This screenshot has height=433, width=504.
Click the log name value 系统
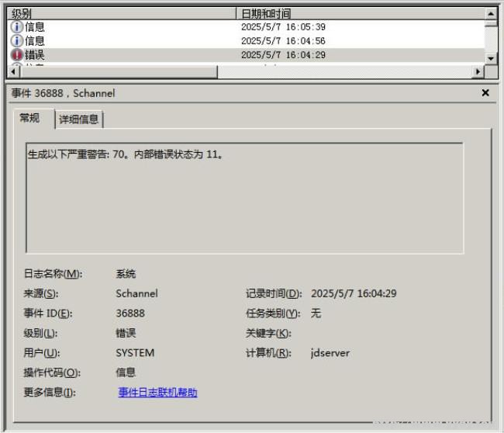[x=126, y=274]
